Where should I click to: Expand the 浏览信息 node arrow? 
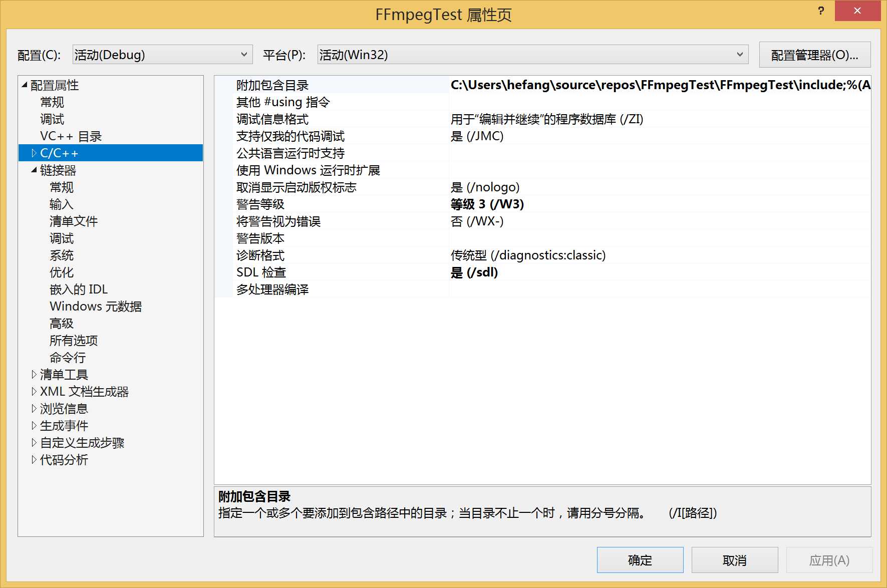click(x=34, y=409)
